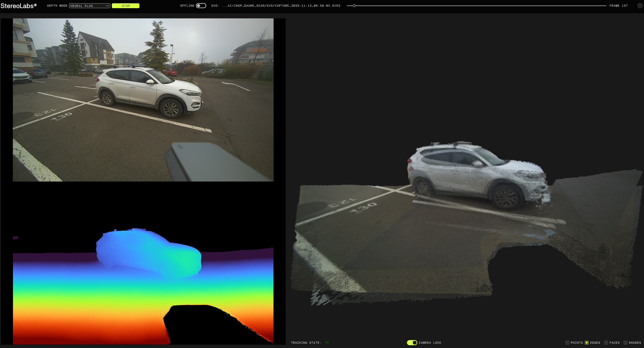Enable the FACES checkbox
The width and height of the screenshot is (644, 348).
pos(606,343)
